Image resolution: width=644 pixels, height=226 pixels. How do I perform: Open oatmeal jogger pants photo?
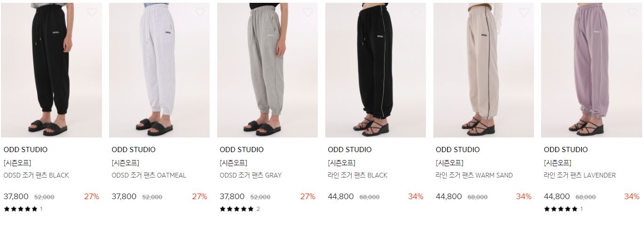pyautogui.click(x=159, y=70)
